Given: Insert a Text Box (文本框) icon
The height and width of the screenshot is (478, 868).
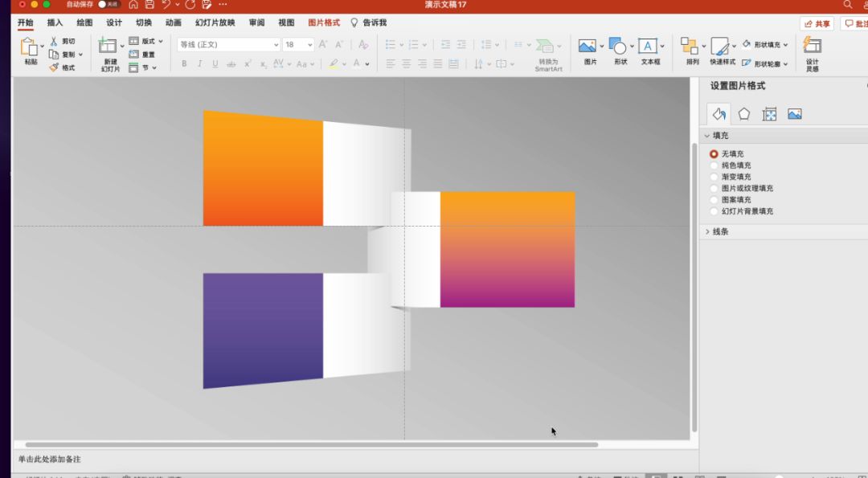Looking at the screenshot, I should tap(648, 46).
